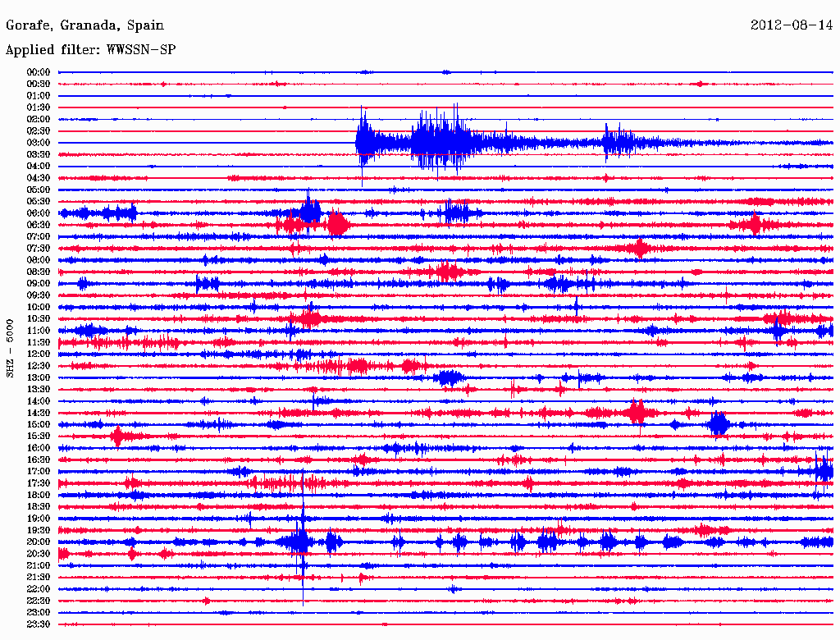This screenshot has height=640, width=840.
Task: Select the 03:00 time label
Action: point(38,143)
